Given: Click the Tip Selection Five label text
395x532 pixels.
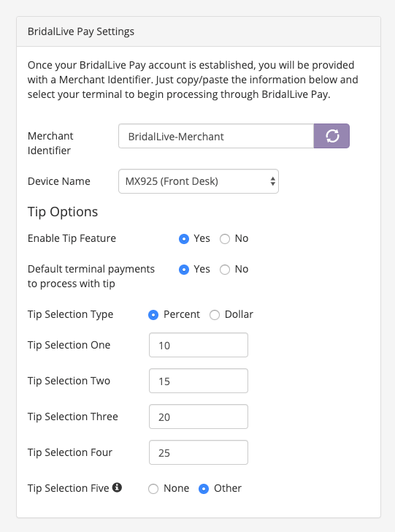Looking at the screenshot, I should (69, 488).
